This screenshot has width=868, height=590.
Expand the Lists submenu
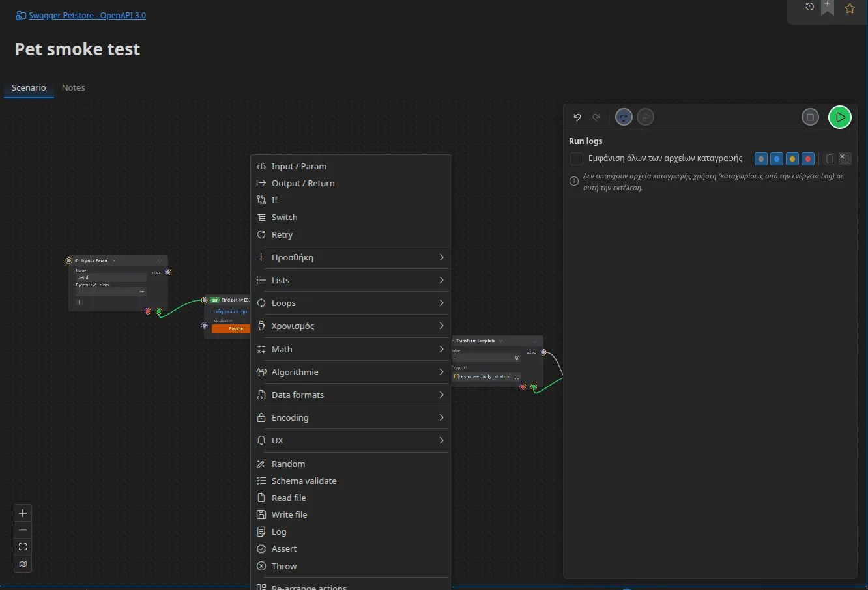351,280
